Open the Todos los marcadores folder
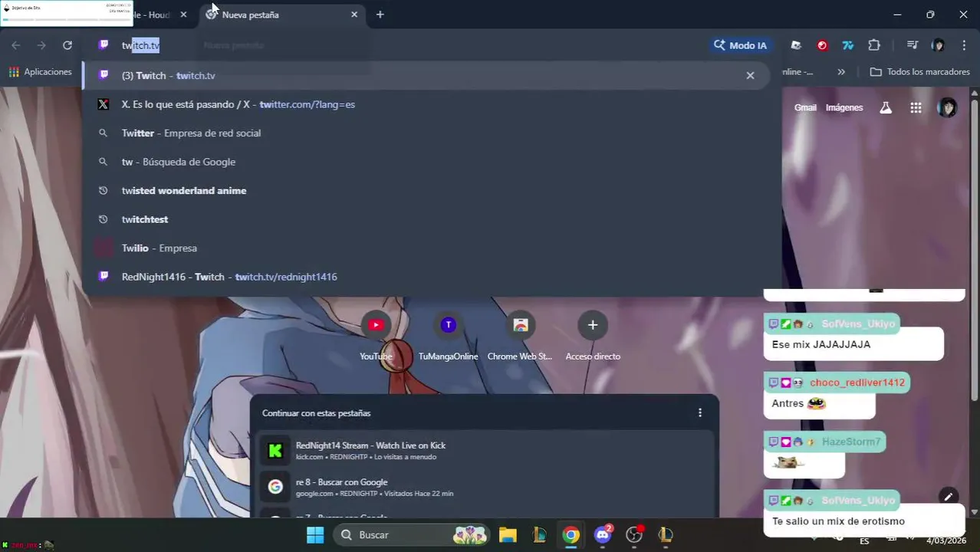980x552 pixels. tap(919, 72)
